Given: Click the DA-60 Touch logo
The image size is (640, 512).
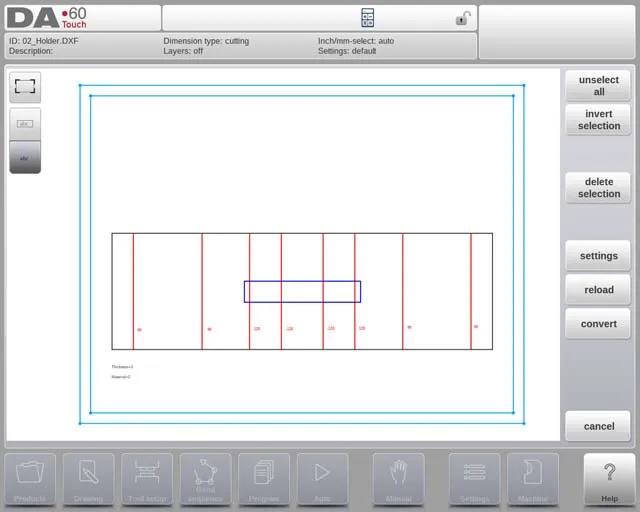Looking at the screenshot, I should (46, 18).
